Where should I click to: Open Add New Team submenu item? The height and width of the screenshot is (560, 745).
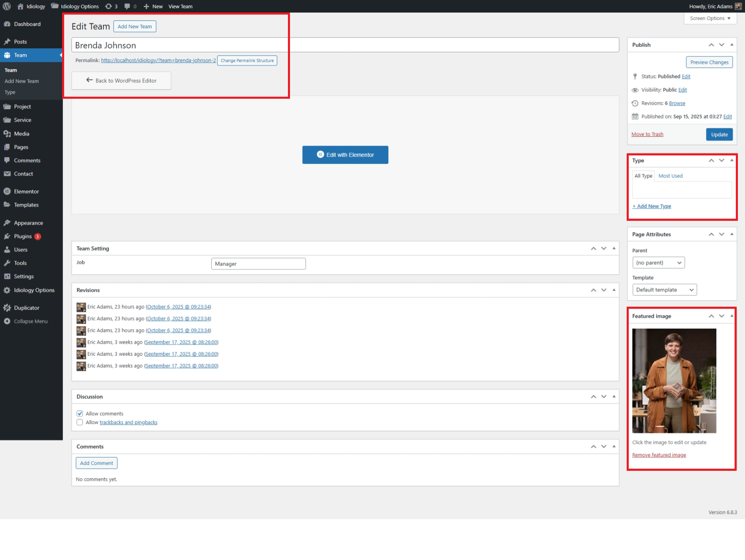pos(22,81)
